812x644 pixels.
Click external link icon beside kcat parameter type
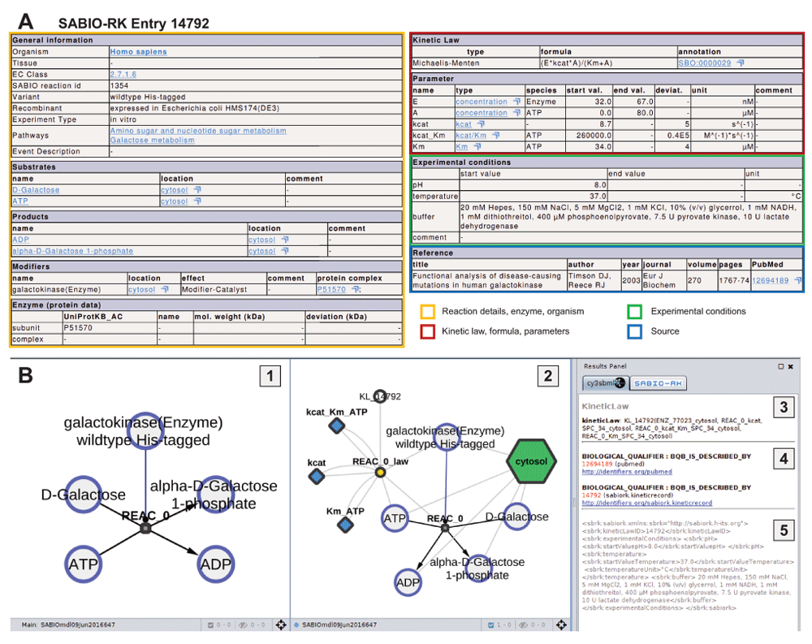coord(481,124)
